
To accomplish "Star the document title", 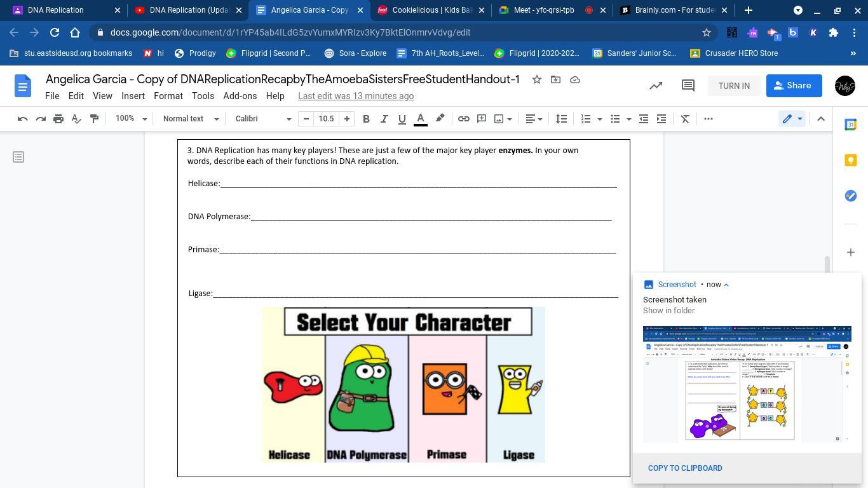I will 537,79.
